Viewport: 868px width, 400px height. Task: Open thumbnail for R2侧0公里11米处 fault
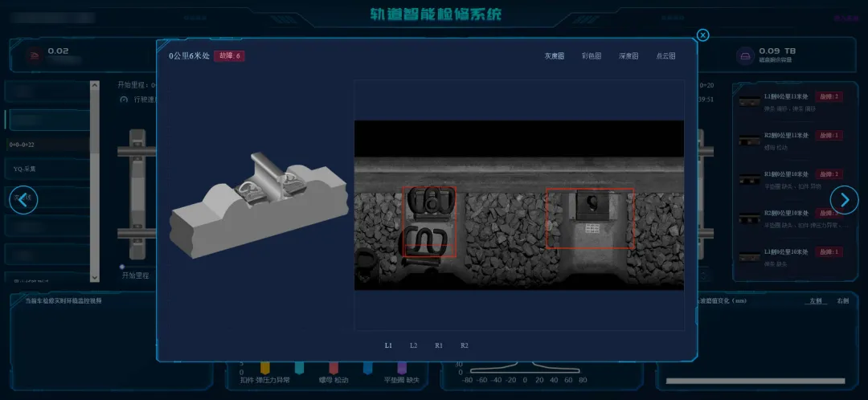(x=749, y=140)
